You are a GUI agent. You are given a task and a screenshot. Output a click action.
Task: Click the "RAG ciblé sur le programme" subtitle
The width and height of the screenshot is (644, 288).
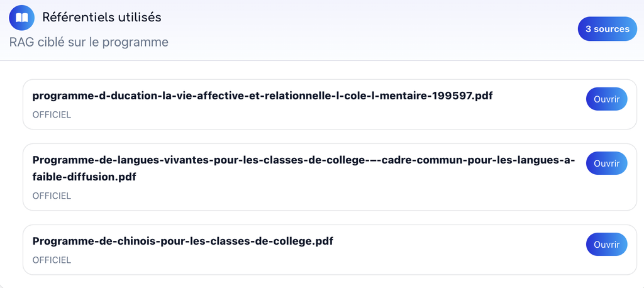[89, 42]
